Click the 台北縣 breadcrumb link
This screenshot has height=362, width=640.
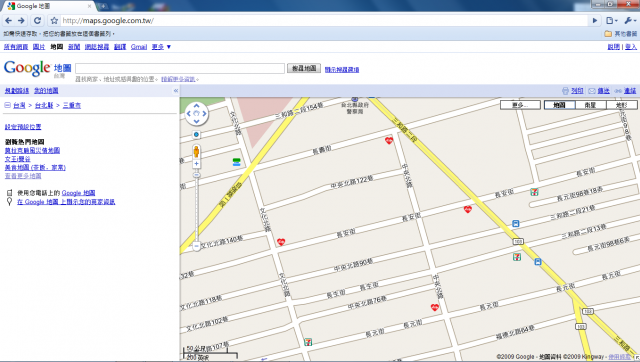44,105
